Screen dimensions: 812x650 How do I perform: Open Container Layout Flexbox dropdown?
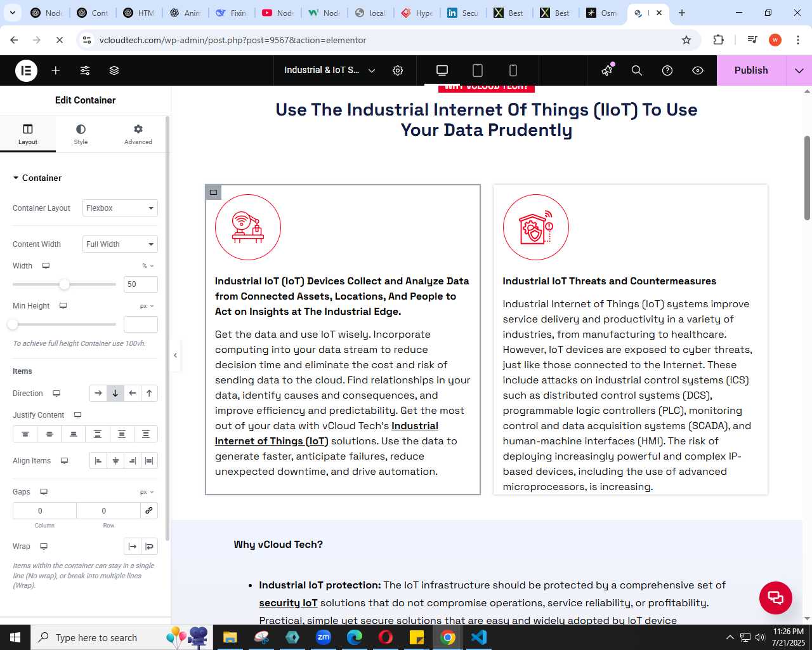[x=120, y=208]
